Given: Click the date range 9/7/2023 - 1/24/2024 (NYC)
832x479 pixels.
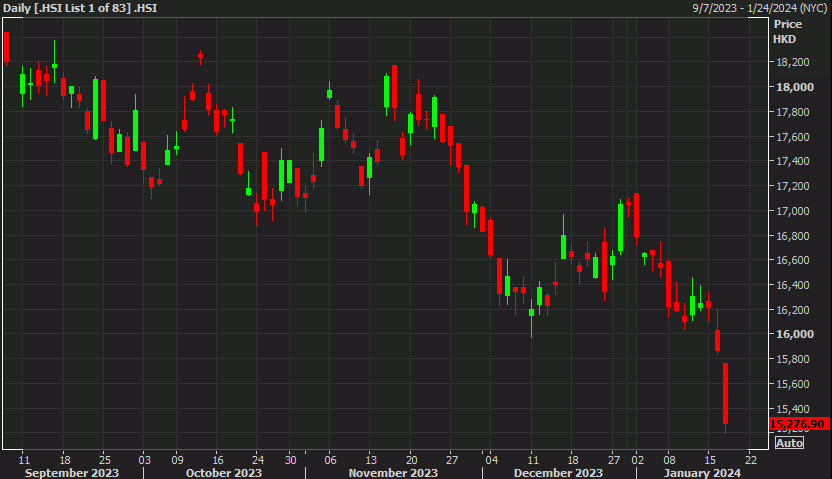Looking at the screenshot, I should click(760, 8).
